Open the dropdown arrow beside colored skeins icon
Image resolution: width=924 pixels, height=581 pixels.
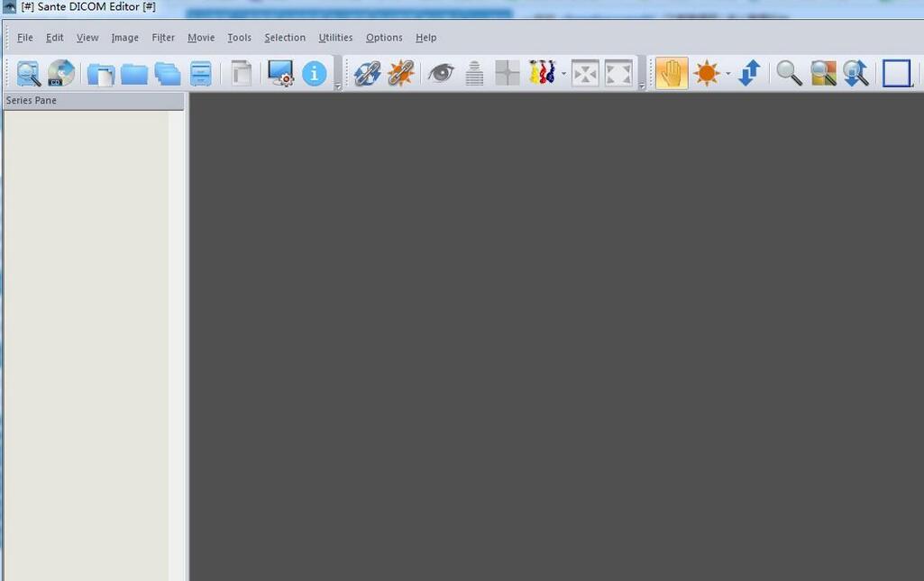(563, 74)
